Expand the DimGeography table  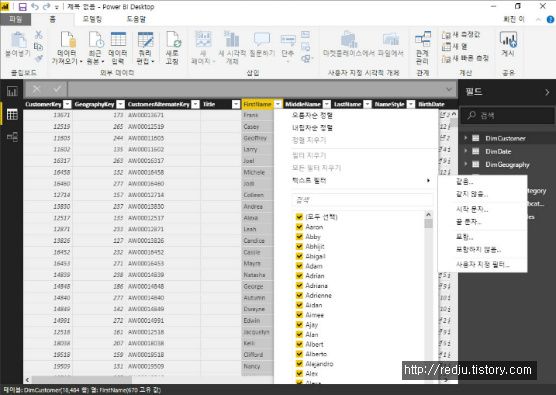point(466,164)
